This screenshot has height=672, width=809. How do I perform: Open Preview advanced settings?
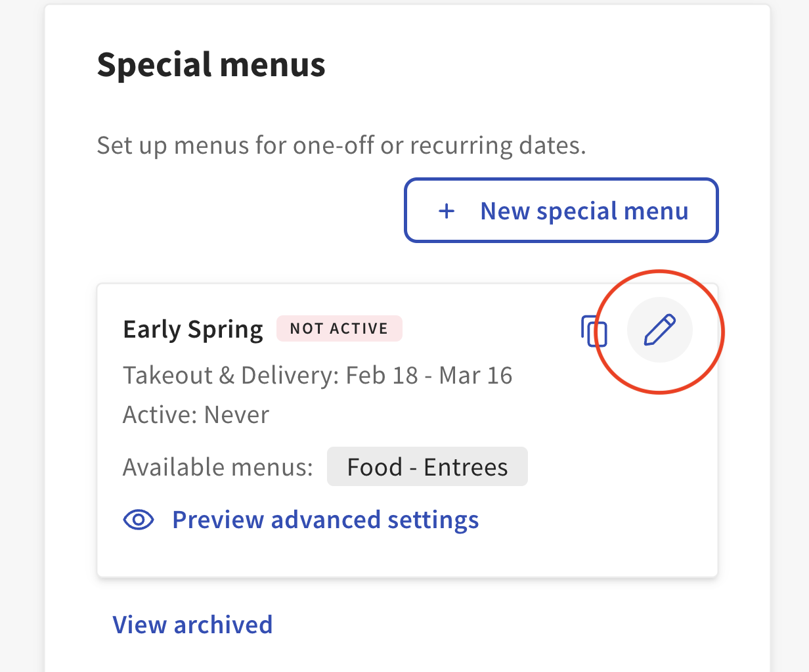coord(325,520)
